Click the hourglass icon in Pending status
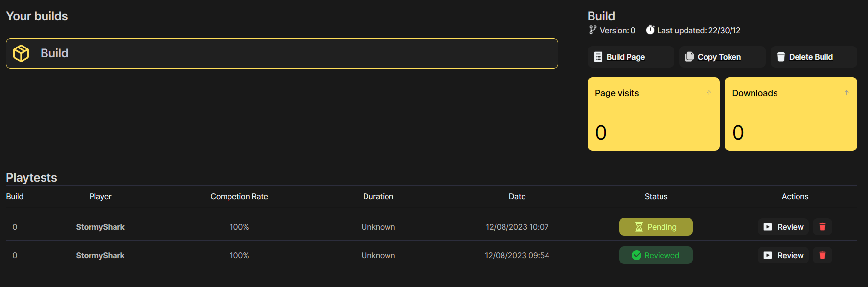This screenshot has width=868, height=287. pos(639,227)
